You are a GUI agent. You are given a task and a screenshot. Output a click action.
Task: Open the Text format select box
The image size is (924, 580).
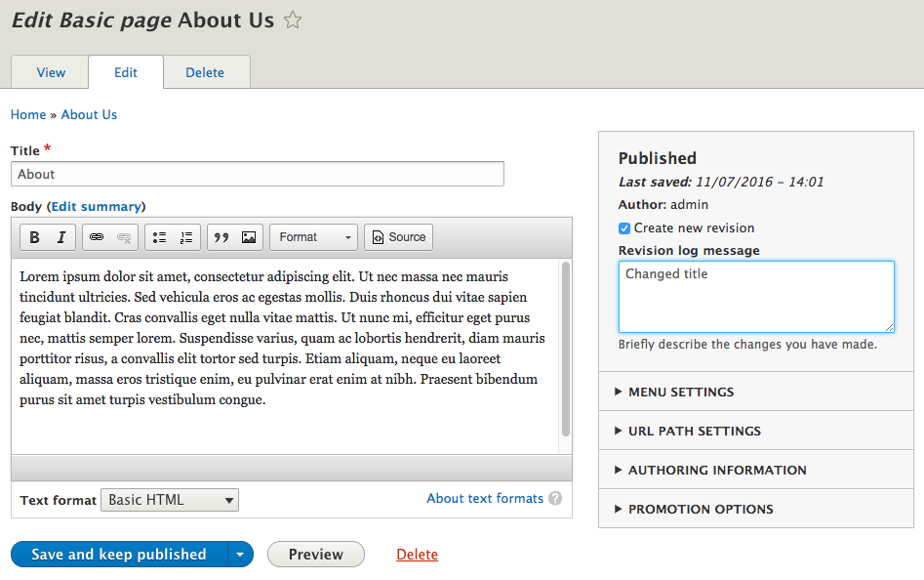point(170,500)
